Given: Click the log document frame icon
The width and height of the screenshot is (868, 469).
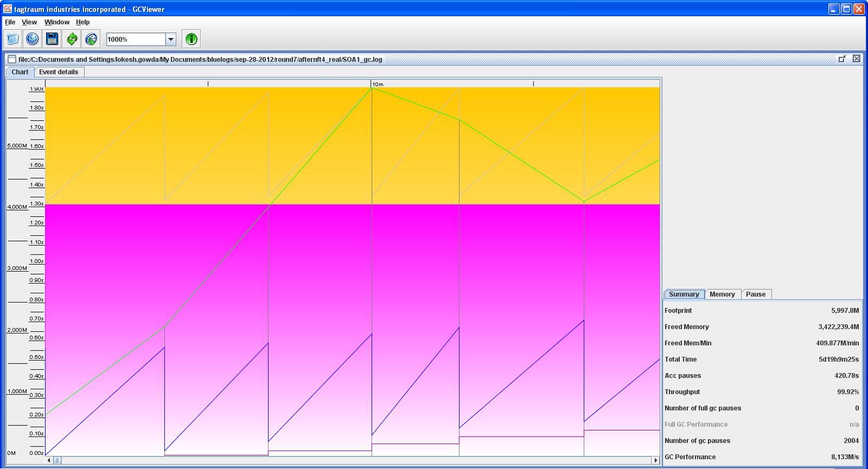Looking at the screenshot, I should pos(12,59).
